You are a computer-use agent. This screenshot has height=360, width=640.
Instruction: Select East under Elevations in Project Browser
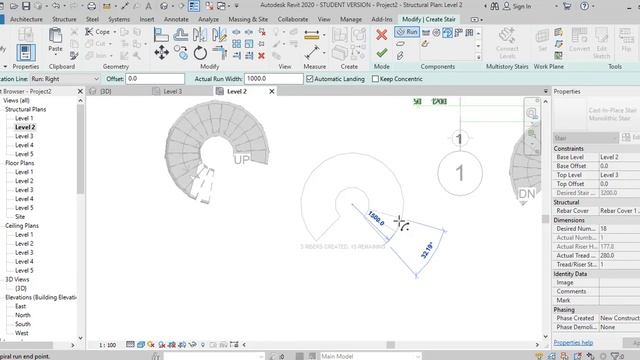click(20, 306)
